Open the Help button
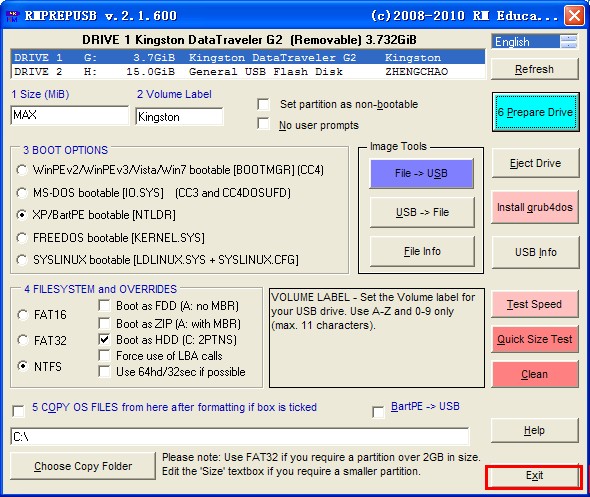This screenshot has height=497, width=590. click(534, 430)
